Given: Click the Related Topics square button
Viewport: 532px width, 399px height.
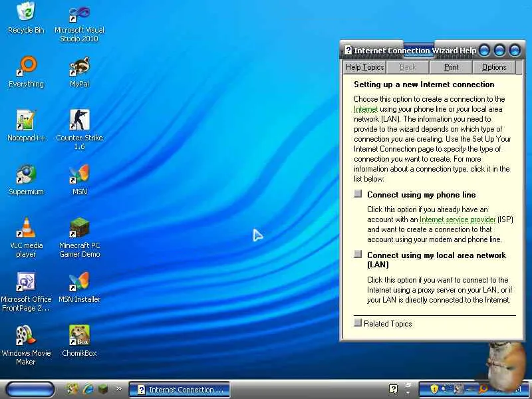Looking at the screenshot, I should click(358, 323).
